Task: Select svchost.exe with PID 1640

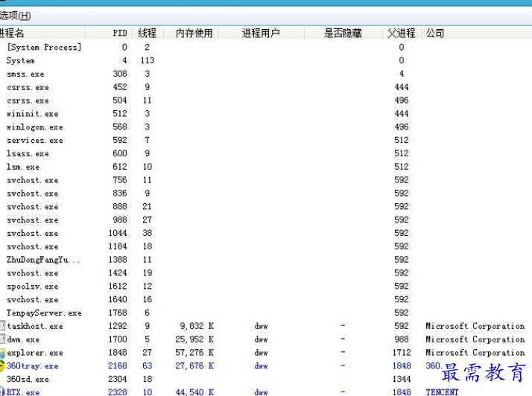Action: pos(33,299)
